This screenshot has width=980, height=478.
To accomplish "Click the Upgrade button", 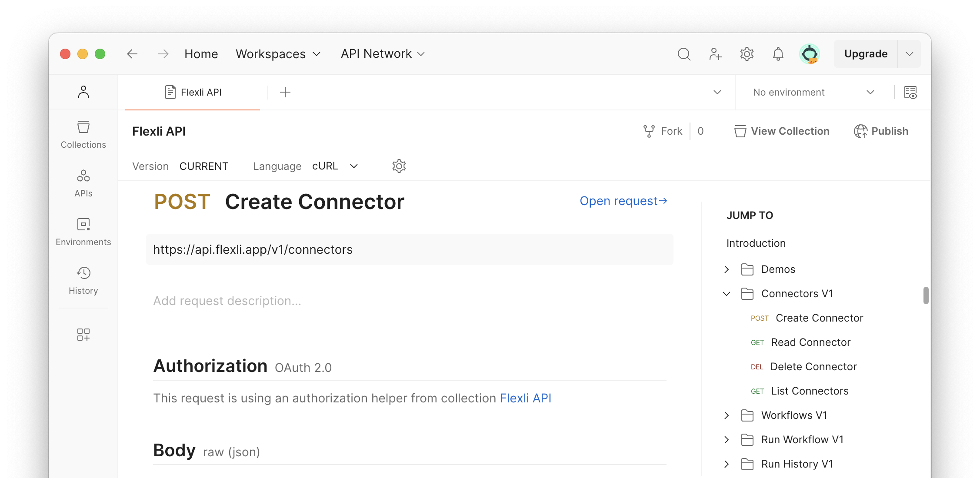I will coord(866,54).
